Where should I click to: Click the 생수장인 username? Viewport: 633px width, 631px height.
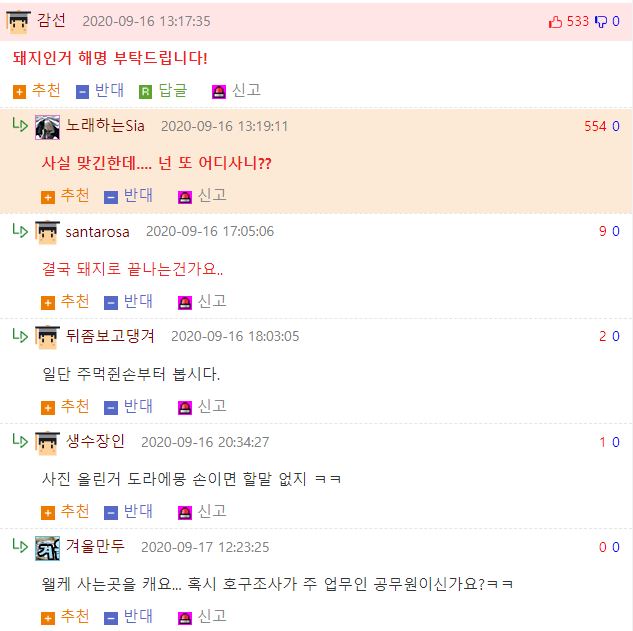(x=95, y=441)
